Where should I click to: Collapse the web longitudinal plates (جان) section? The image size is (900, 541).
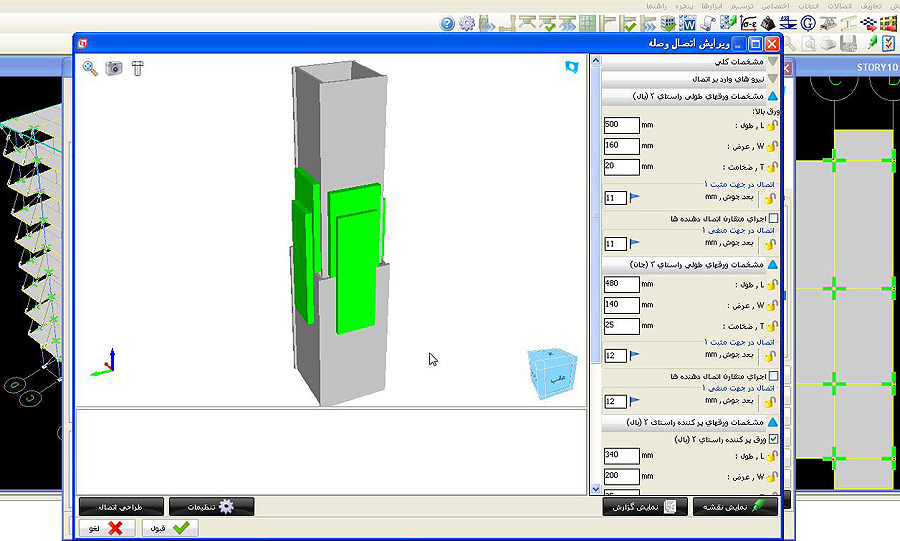tap(771, 265)
